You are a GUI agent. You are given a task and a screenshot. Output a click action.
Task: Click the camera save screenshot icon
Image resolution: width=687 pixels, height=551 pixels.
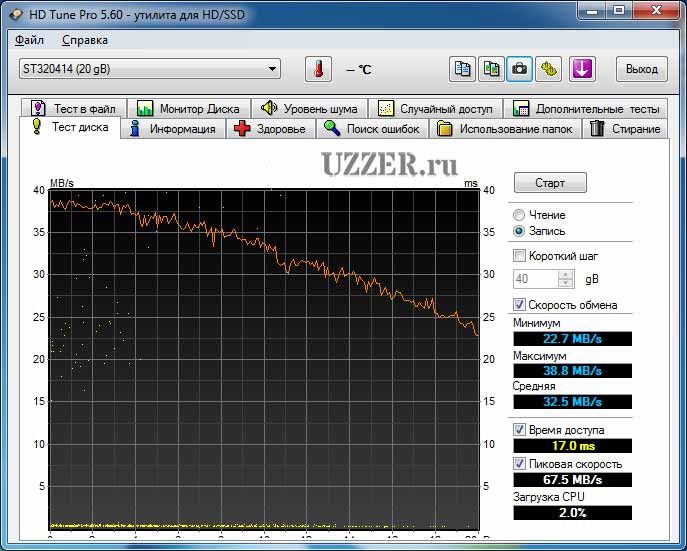coord(520,69)
